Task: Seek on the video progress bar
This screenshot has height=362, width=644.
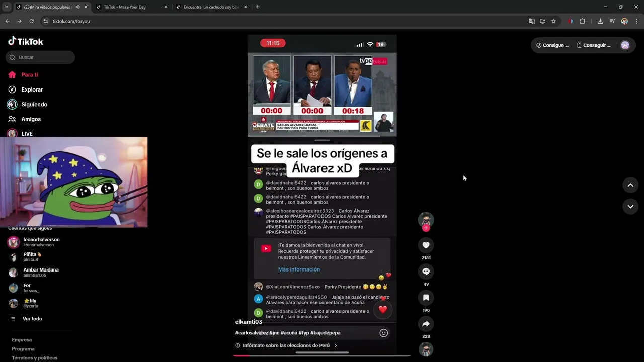Action: [322, 355]
